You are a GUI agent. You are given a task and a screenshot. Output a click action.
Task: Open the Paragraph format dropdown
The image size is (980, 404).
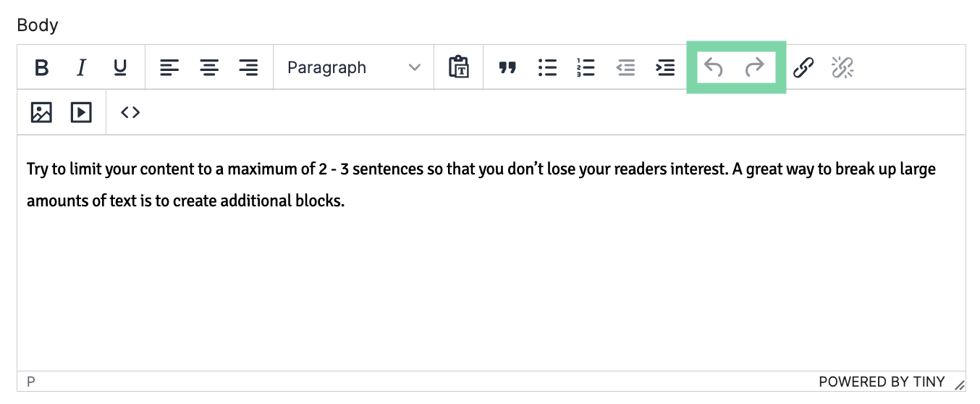tap(353, 68)
